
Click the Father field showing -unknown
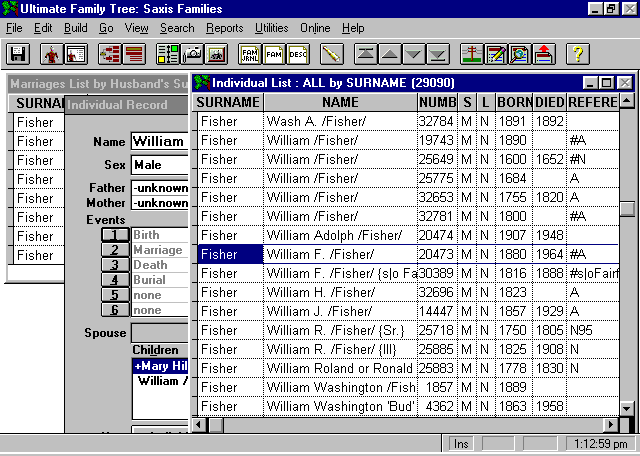point(160,188)
